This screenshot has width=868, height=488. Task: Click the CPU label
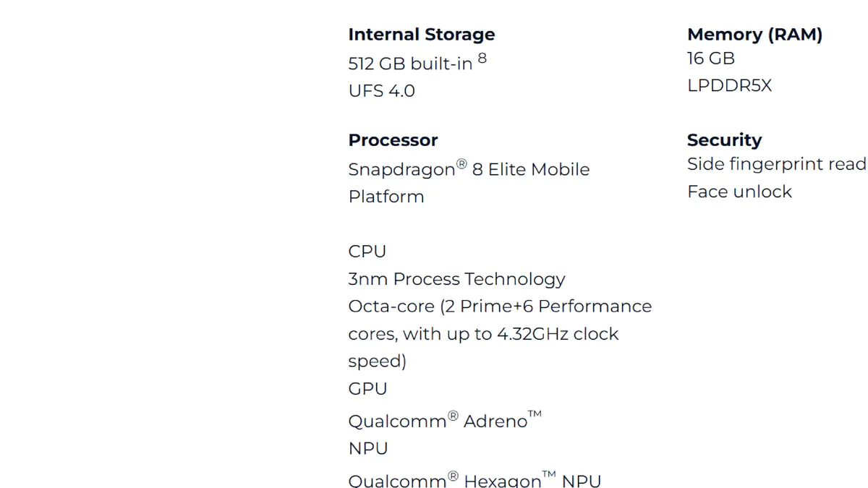tap(367, 252)
